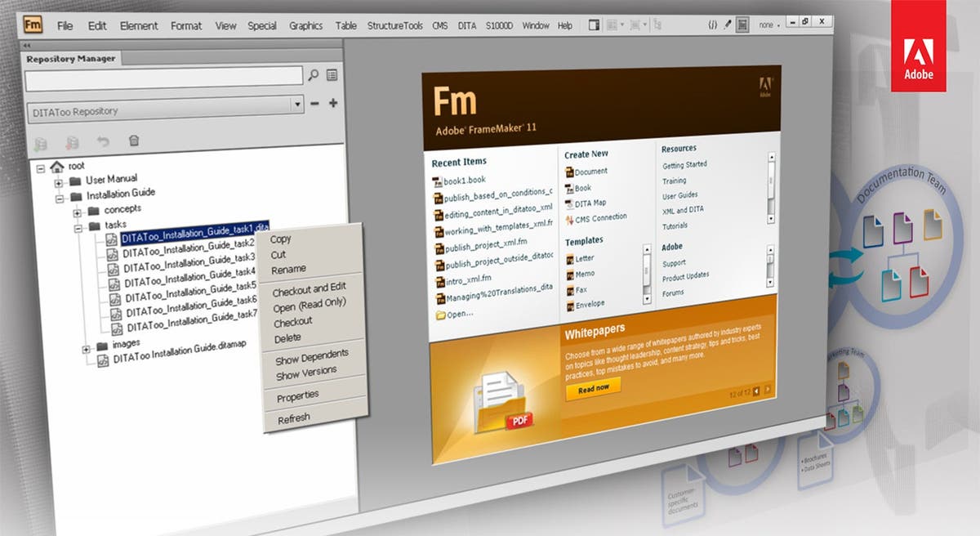Search the repository using the magnifier icon
Screen dimensions: 980x536
[x=313, y=75]
